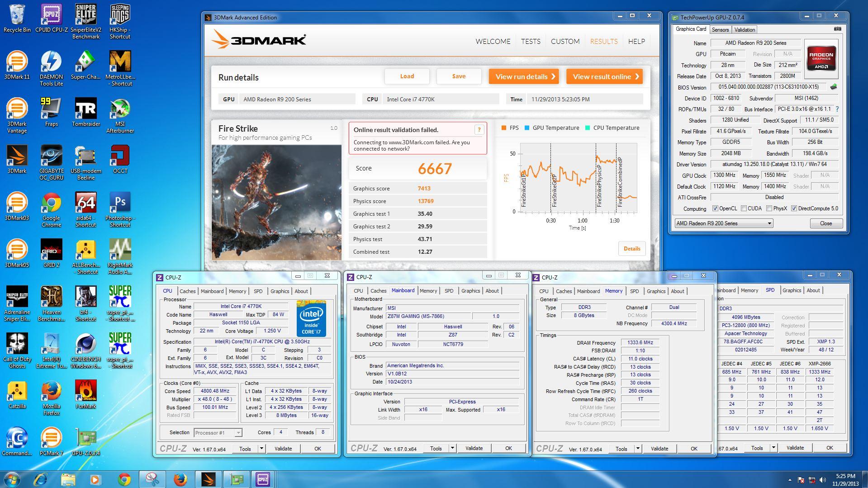The width and height of the screenshot is (868, 488).
Task: Expand Tools dropdown arrow in SPD window
Action: [773, 448]
